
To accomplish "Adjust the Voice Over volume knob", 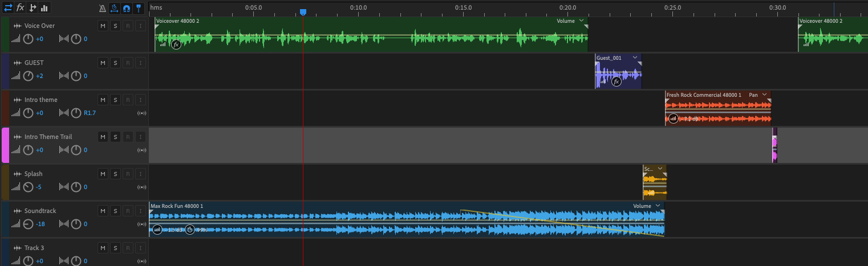I will click(x=28, y=39).
